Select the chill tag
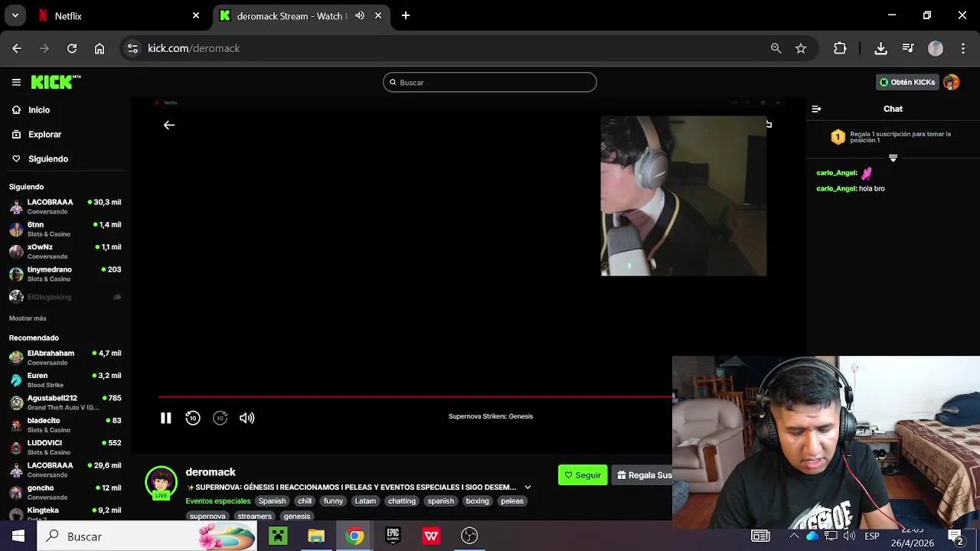 click(x=305, y=501)
